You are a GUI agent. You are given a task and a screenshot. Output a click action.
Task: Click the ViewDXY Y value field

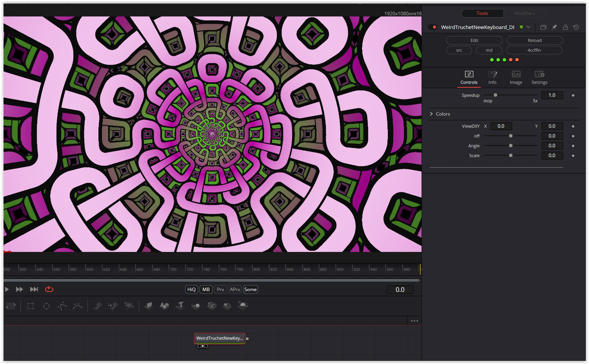(x=552, y=126)
